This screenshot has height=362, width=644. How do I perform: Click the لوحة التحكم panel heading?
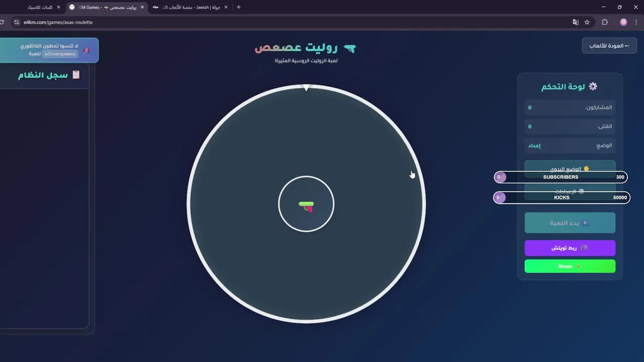click(x=563, y=86)
